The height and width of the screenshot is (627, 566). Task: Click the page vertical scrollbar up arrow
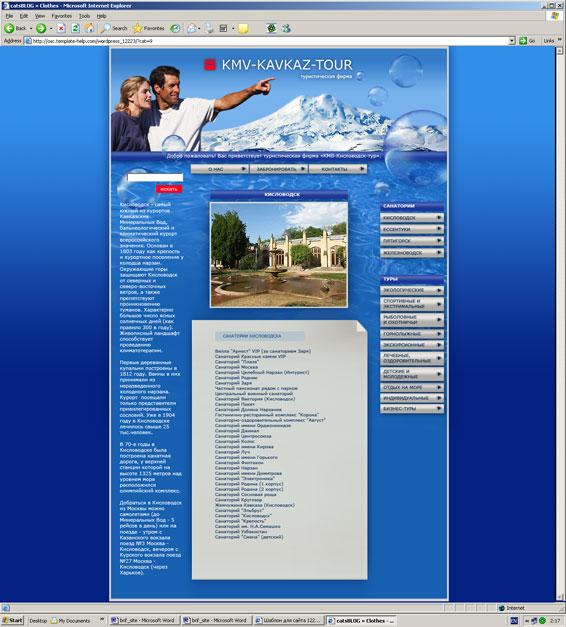[559, 50]
